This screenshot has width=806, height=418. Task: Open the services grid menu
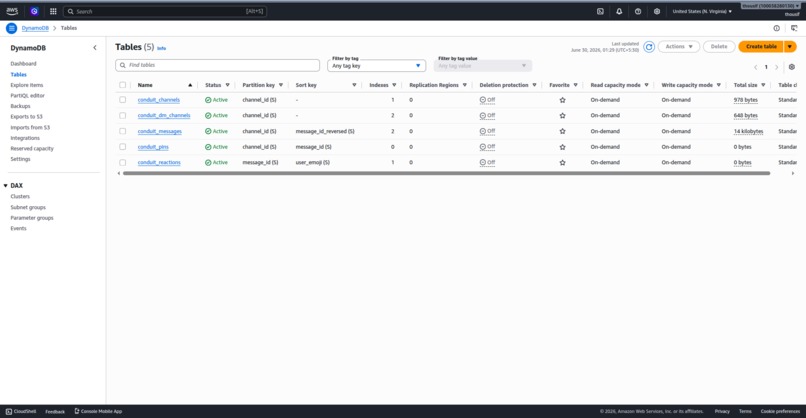coord(53,11)
